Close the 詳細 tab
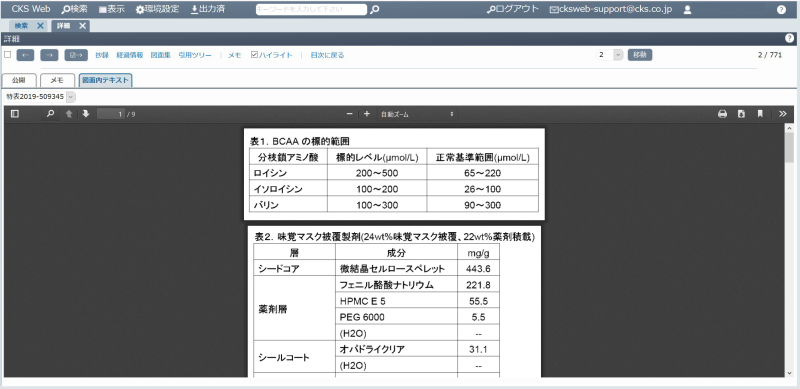800x389 pixels. 82,26
